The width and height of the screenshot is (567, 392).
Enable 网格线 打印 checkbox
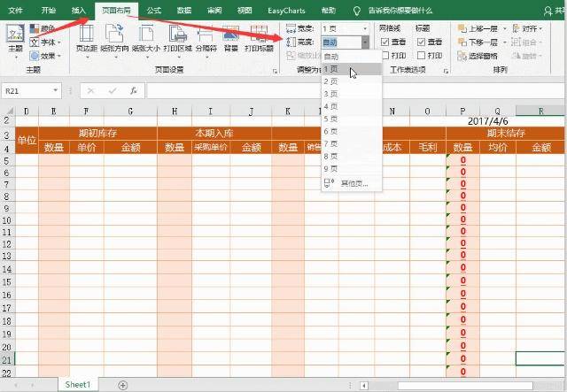(384, 55)
